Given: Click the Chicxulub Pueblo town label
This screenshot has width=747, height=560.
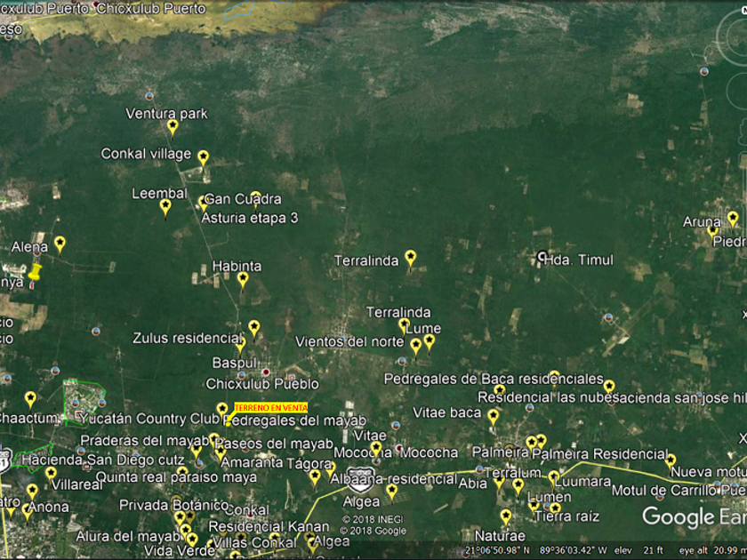Looking at the screenshot, I should pos(262,384).
